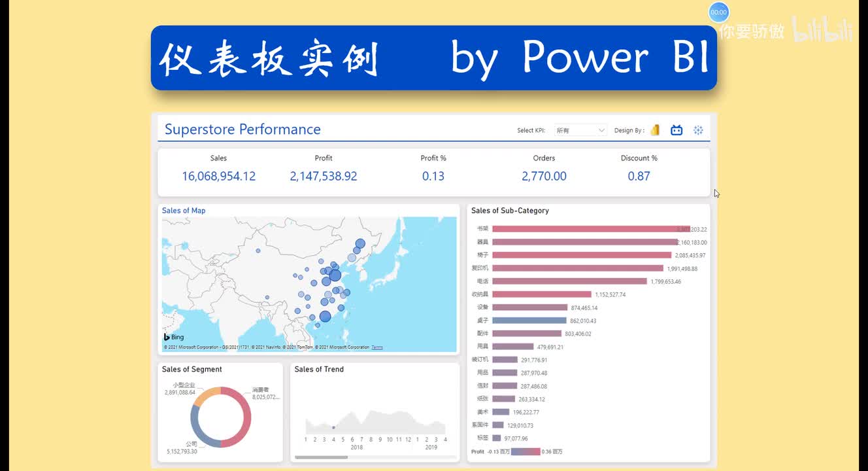Click the Sales of Segment title
The height and width of the screenshot is (471, 868).
tap(192, 370)
